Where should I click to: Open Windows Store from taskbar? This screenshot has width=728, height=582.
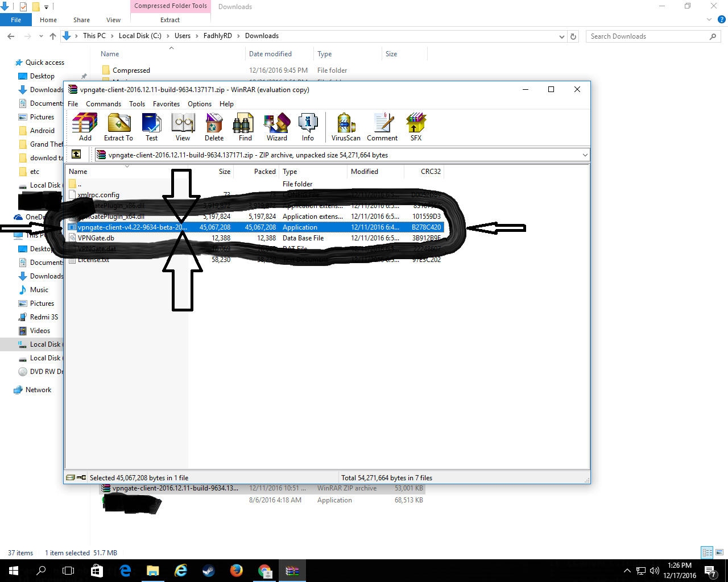(x=97, y=571)
